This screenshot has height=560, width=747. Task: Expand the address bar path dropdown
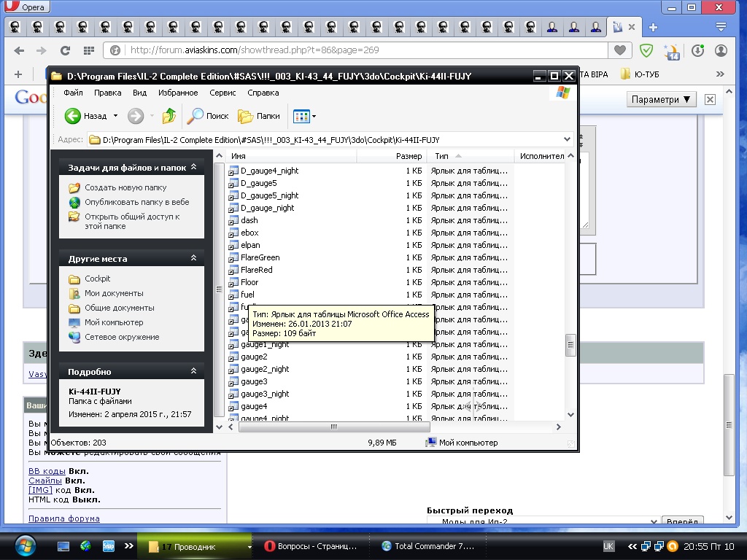coord(568,139)
